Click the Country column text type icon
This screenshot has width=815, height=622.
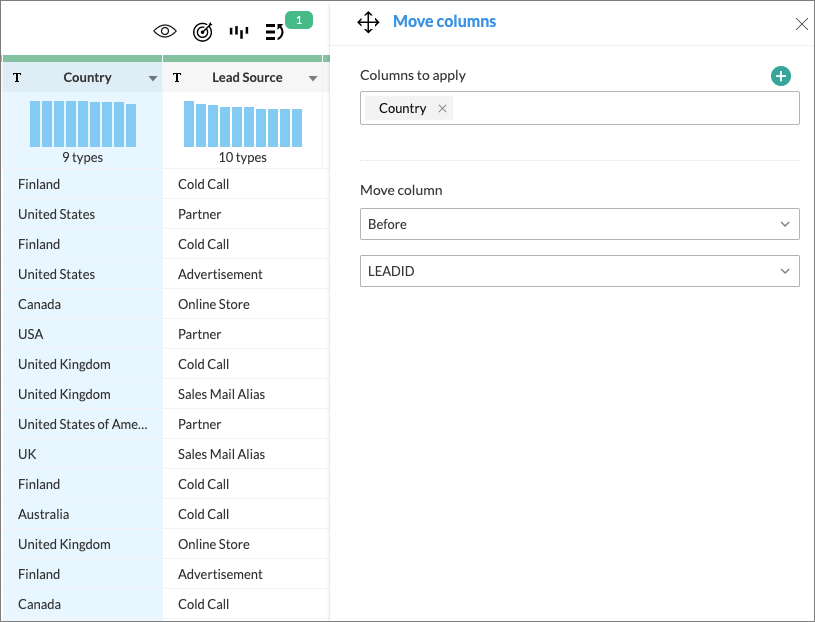coord(17,78)
